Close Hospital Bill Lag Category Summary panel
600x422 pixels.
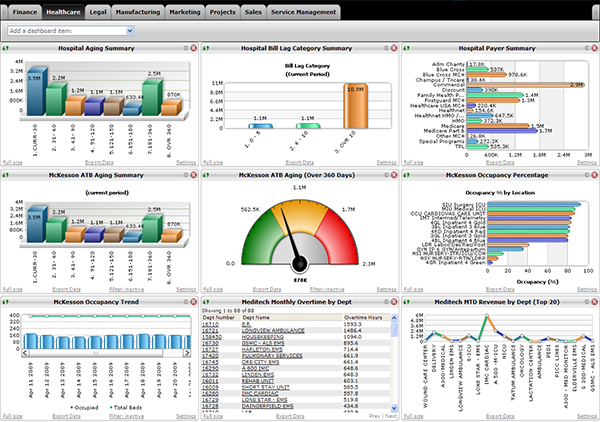click(394, 48)
